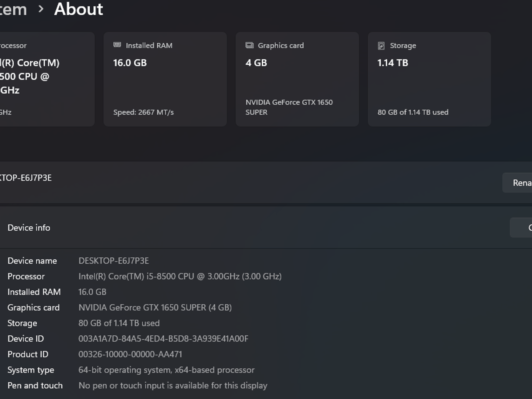Click System type value 64-bit operating system

[x=167, y=370]
